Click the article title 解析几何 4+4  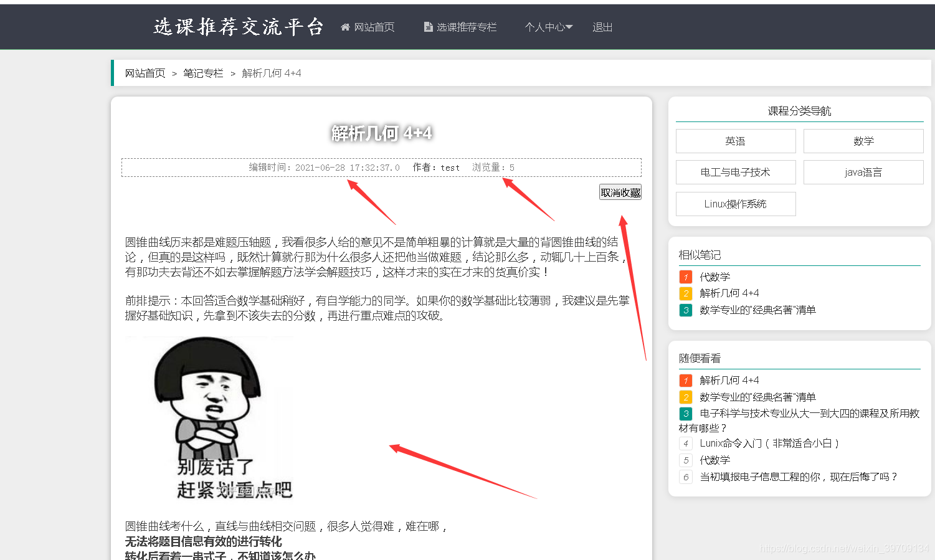(381, 133)
